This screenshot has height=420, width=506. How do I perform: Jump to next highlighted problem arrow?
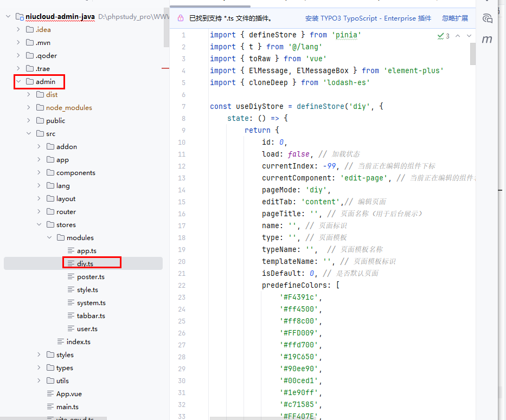point(469,36)
